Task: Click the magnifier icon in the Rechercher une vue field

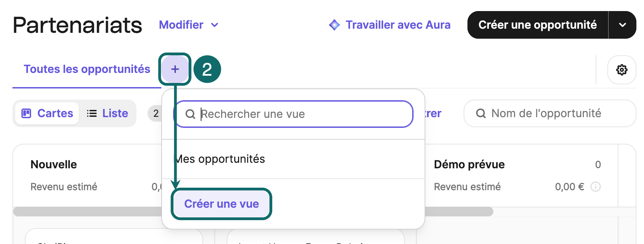Action: pos(190,114)
